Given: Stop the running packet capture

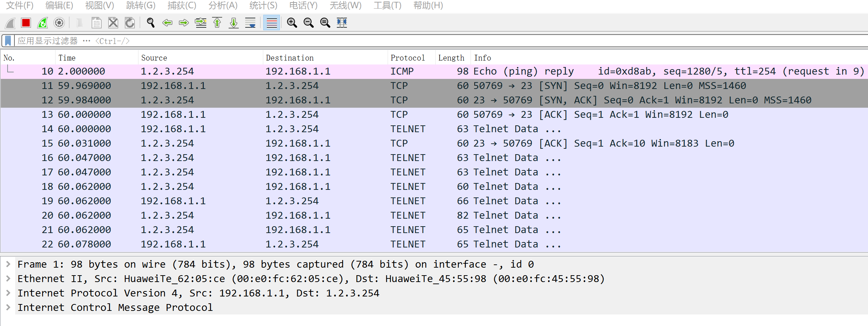Looking at the screenshot, I should point(26,23).
